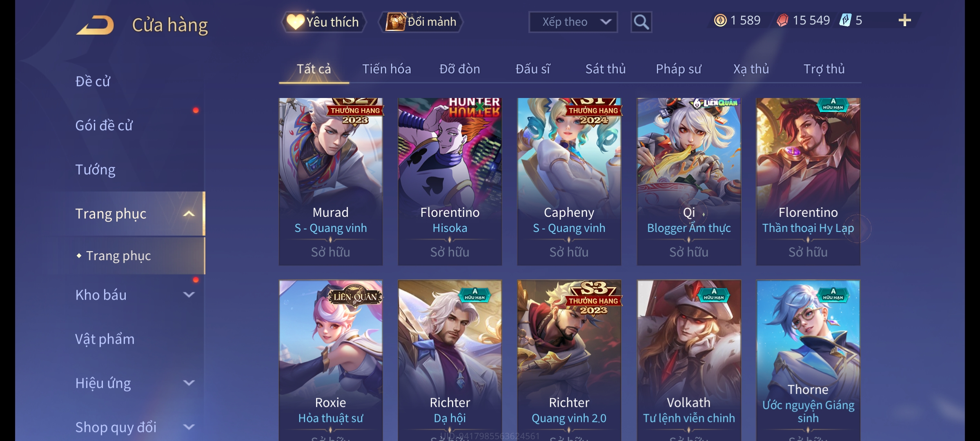Select the Pháp sư tab
The width and height of the screenshot is (980, 441).
pos(678,69)
